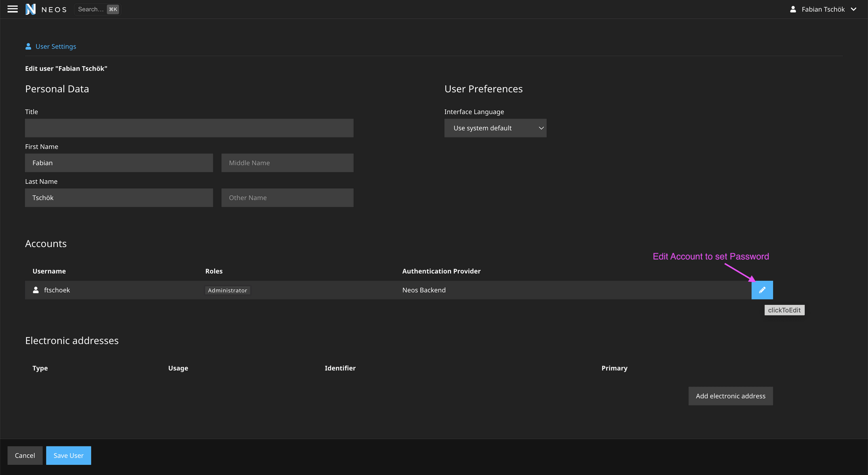
Task: Select the Title input field
Action: click(189, 128)
